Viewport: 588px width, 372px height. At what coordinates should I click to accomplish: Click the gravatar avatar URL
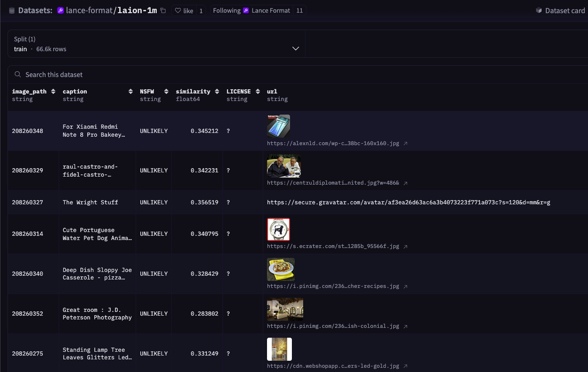click(x=408, y=202)
